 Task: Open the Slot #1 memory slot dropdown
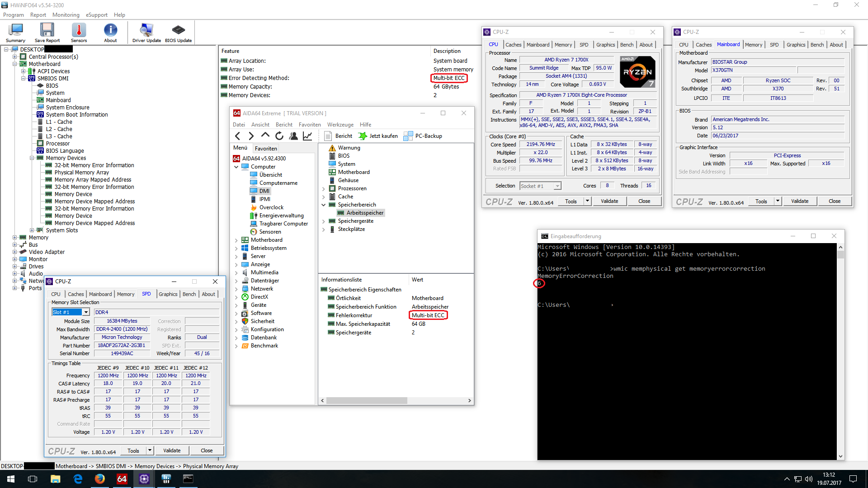pos(86,312)
